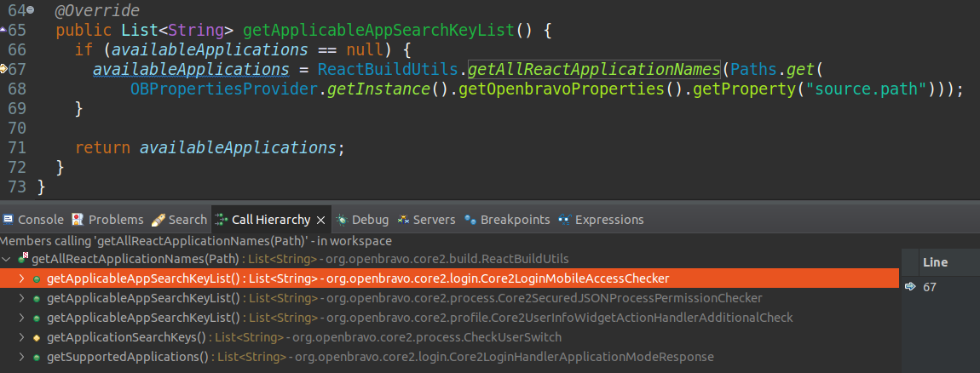The width and height of the screenshot is (980, 373).
Task: Expand the Core2SecuredJSONProcessPermissionChecker caller node
Action: 22,298
